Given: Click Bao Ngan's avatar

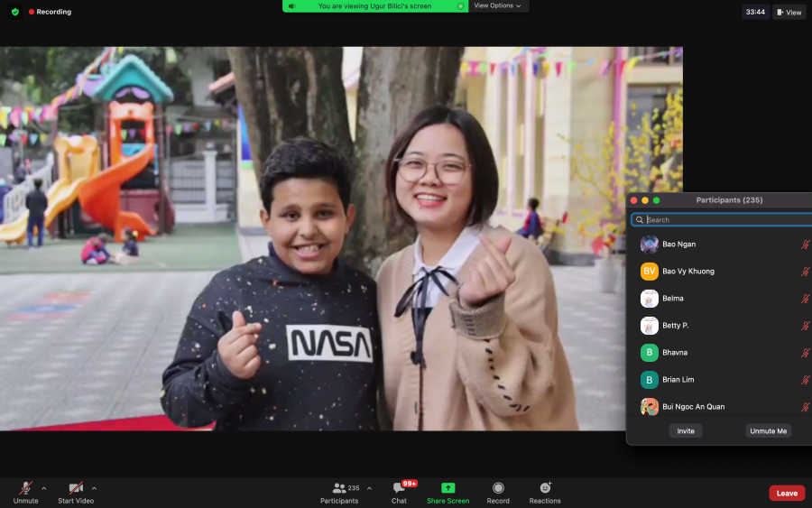Looking at the screenshot, I should pos(650,244).
